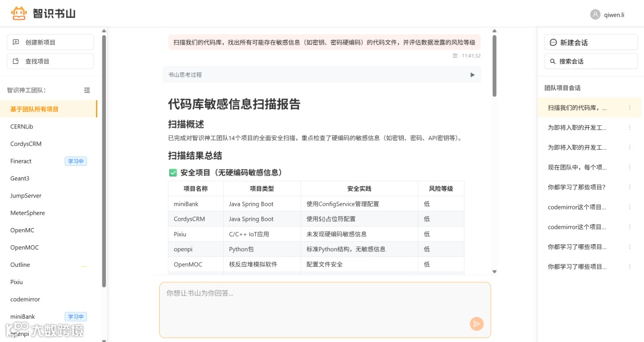Click the 查找项目 button
The image size is (644, 342).
point(50,61)
